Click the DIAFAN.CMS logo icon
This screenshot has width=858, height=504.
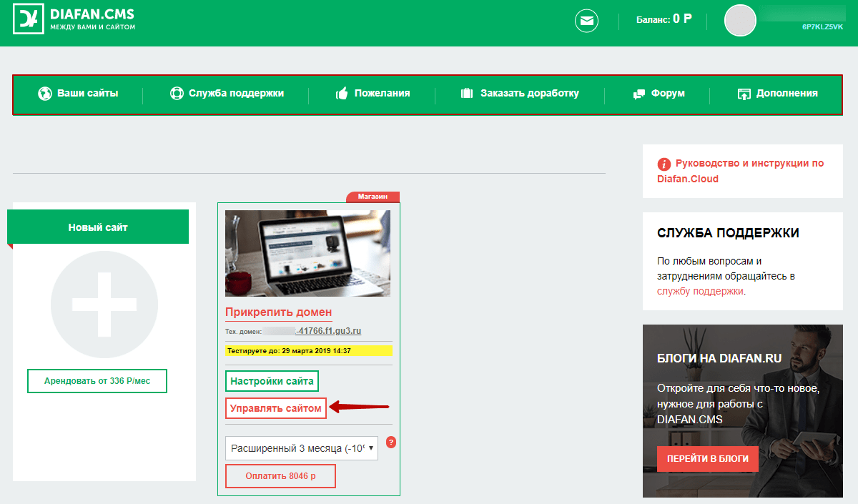coord(28,19)
